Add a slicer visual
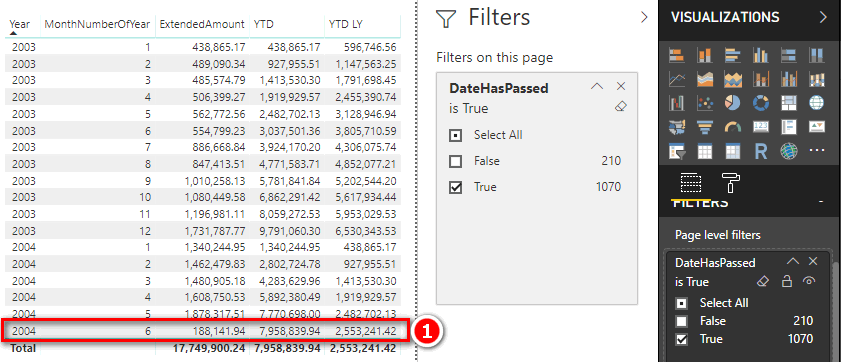The image size is (841, 362). [677, 152]
